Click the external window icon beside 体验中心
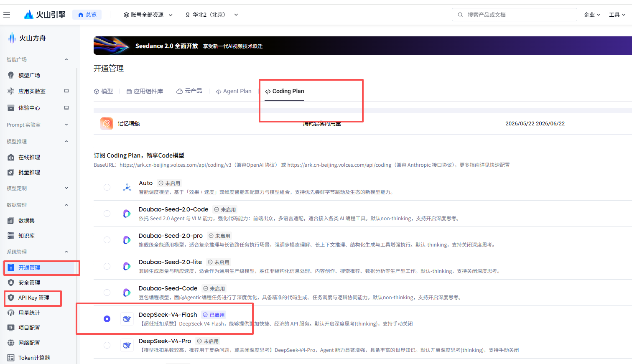 pyautogui.click(x=66, y=108)
